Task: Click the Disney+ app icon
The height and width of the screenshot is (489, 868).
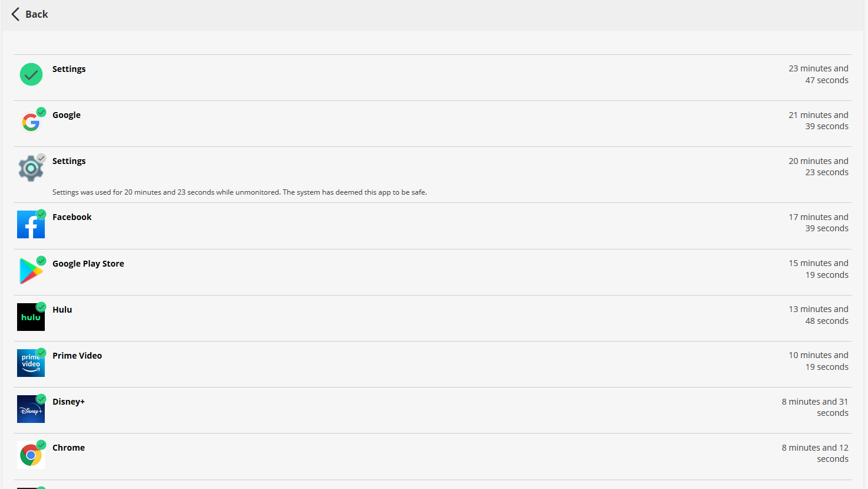Action: [x=31, y=409]
